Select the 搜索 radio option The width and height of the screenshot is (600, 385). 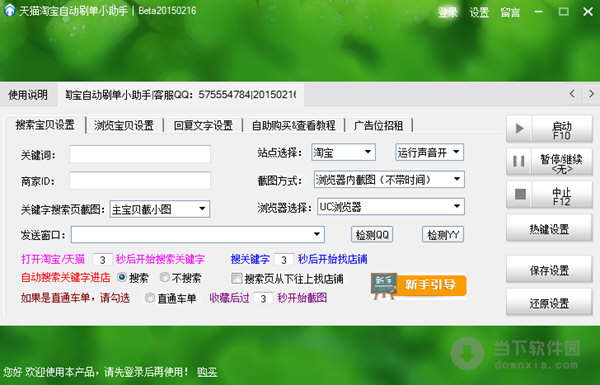tap(122, 277)
